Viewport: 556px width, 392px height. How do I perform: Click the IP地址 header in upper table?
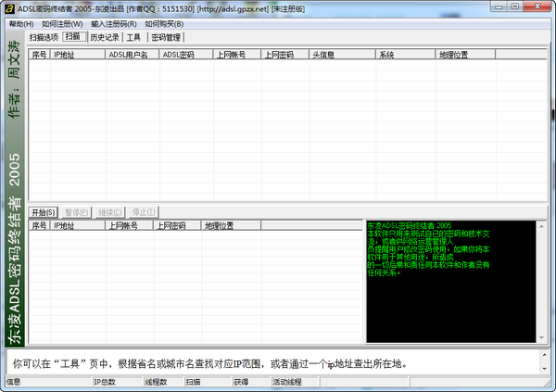[x=78, y=55]
